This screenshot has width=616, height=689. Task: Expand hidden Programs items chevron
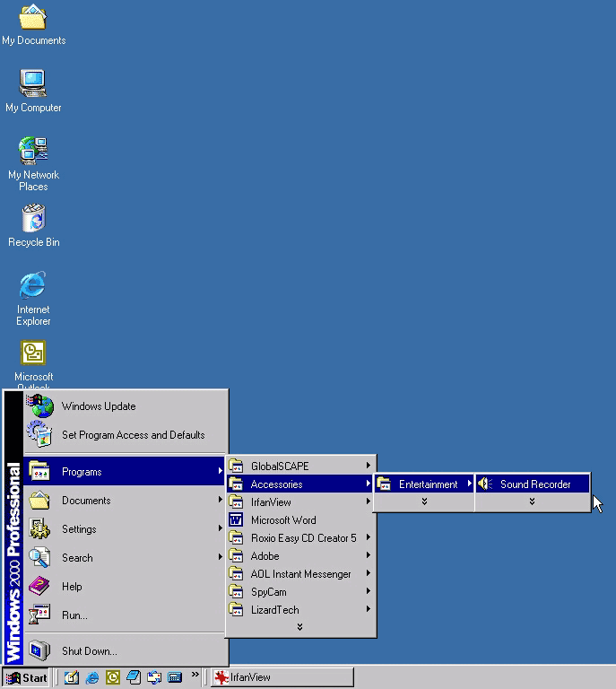tap(299, 627)
